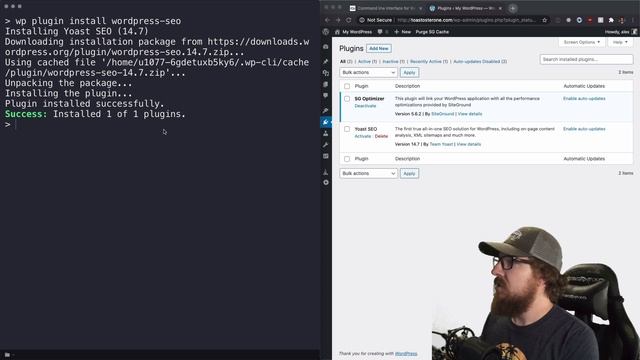Activate the Yoast SEO plugin
Image resolution: width=640 pixels, height=360 pixels.
(362, 136)
